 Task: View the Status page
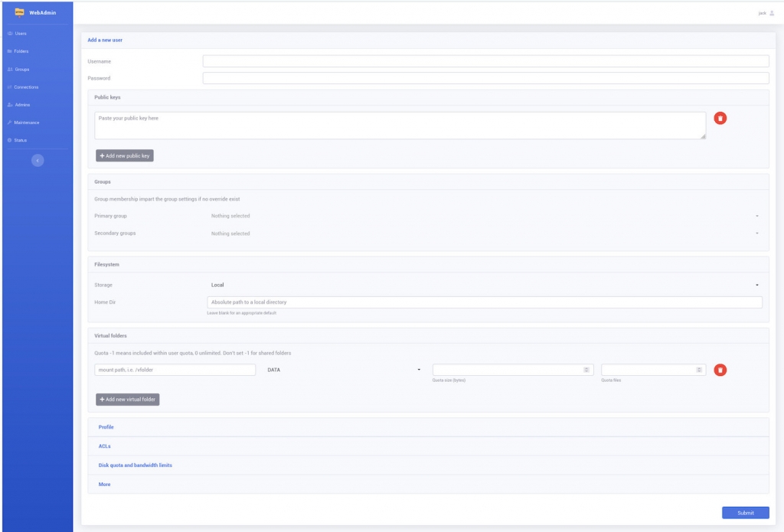[18, 140]
